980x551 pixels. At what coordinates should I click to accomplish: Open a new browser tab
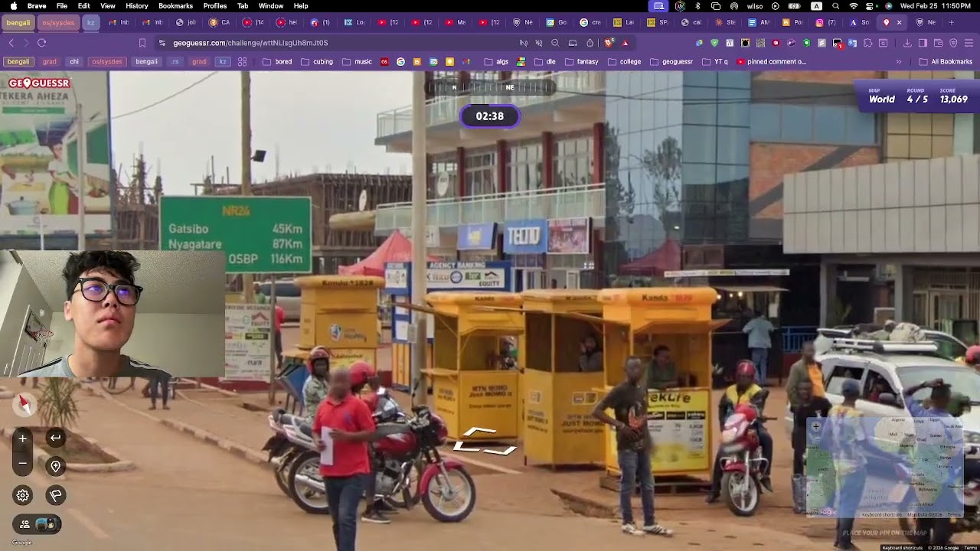click(952, 22)
